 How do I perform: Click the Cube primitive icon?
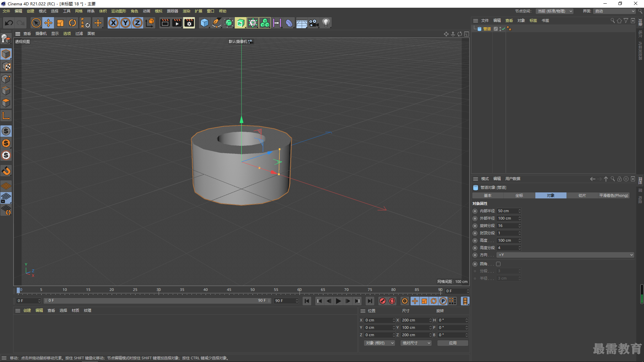[x=204, y=23]
